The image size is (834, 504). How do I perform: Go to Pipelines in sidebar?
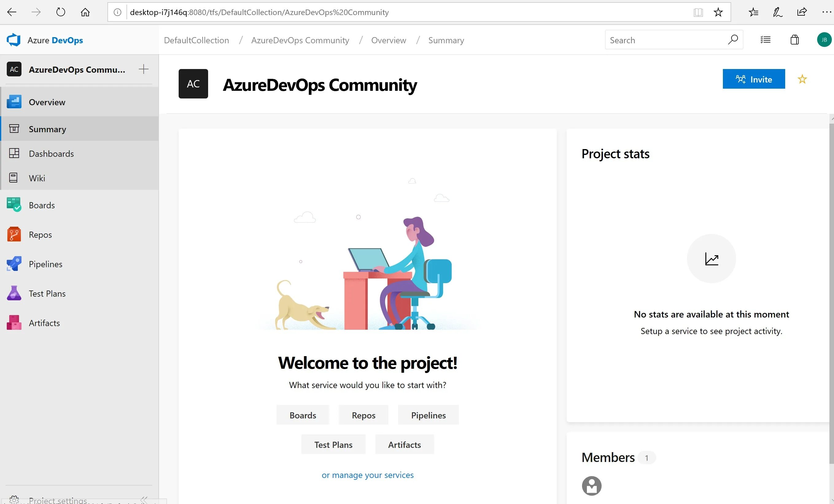tap(45, 264)
